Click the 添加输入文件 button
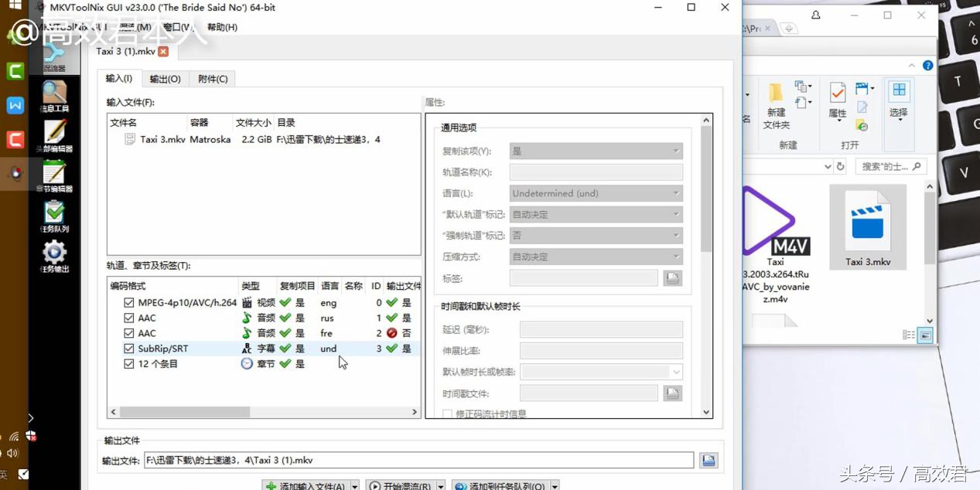 pyautogui.click(x=305, y=486)
